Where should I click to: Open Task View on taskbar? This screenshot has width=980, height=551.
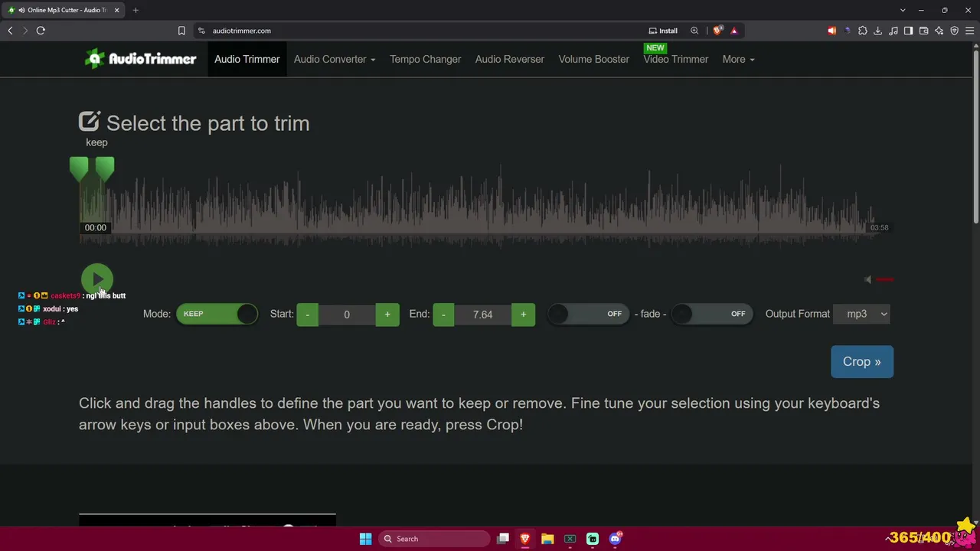(x=503, y=539)
